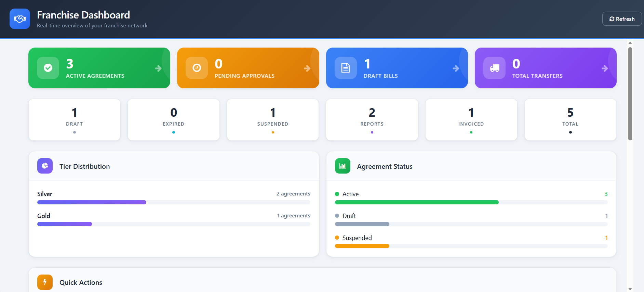Click the lightning bolt icon beside Quick Actions

coord(45,282)
